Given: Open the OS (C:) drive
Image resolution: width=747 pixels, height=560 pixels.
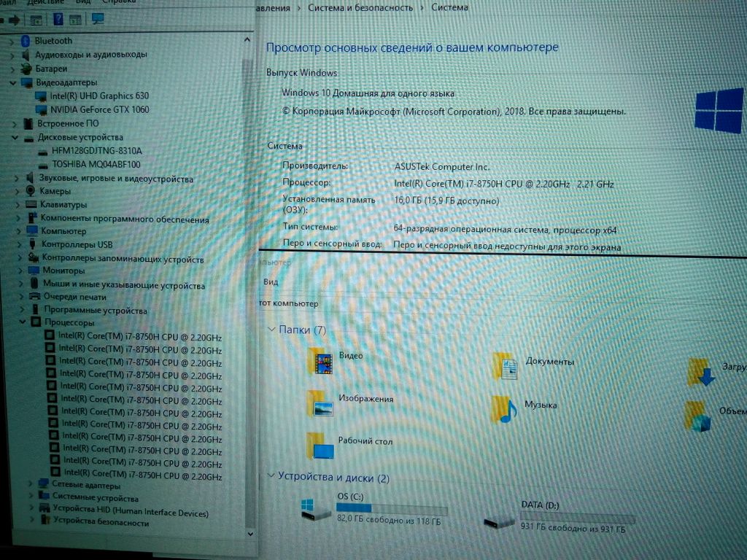Looking at the screenshot, I should [x=317, y=510].
